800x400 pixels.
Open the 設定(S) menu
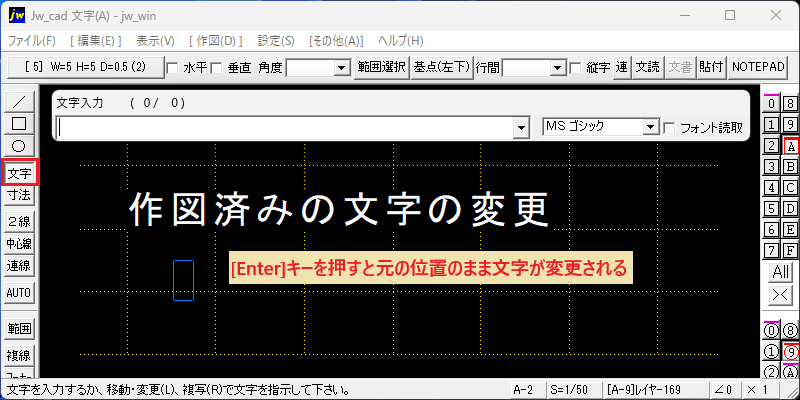click(276, 41)
